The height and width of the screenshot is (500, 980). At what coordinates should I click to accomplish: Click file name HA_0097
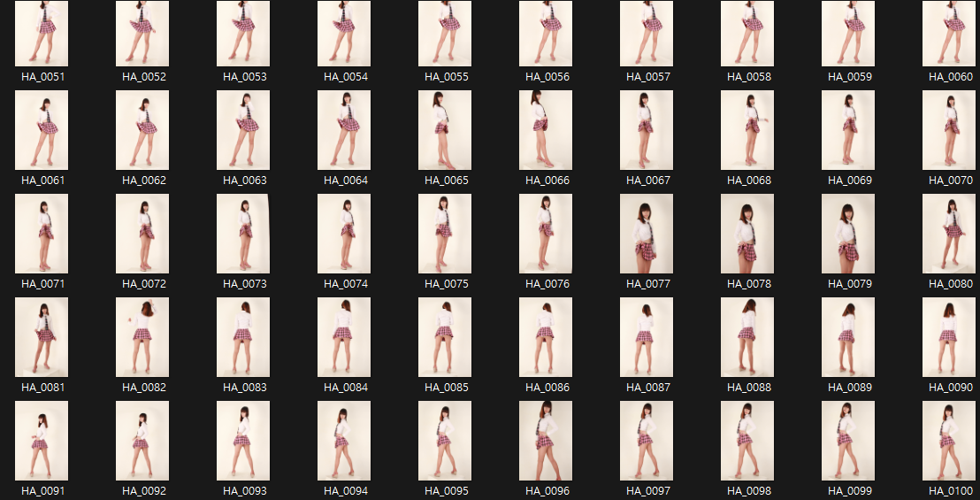coord(648,491)
